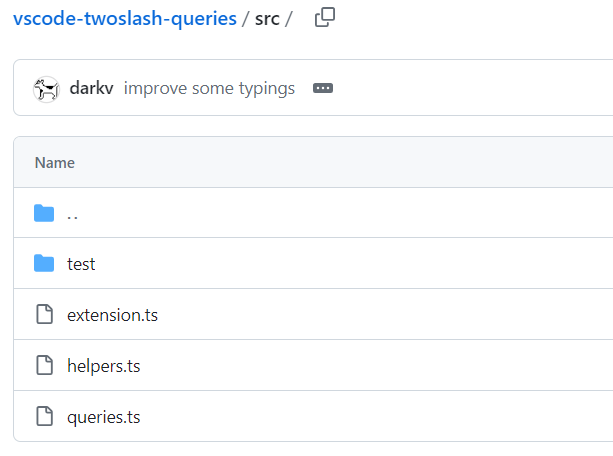The width and height of the screenshot is (613, 456).
Task: Click the src breadcrumb segment
Action: pos(267,19)
